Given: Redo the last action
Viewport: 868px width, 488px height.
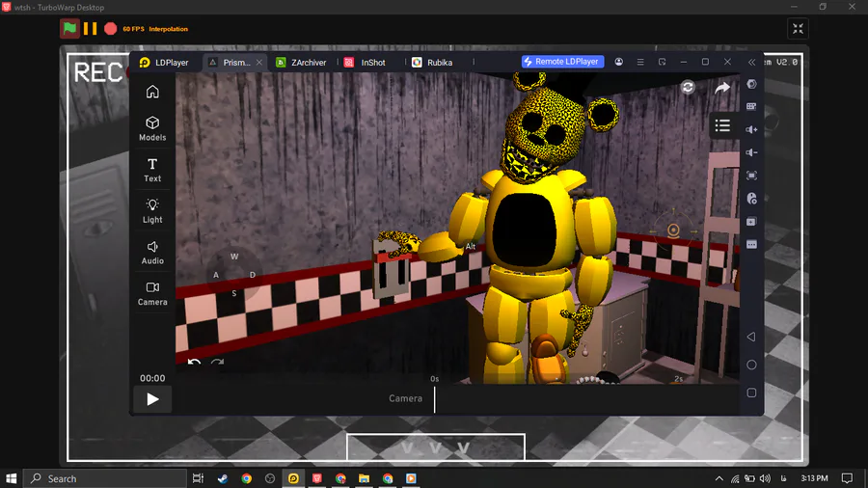Looking at the screenshot, I should (x=217, y=363).
